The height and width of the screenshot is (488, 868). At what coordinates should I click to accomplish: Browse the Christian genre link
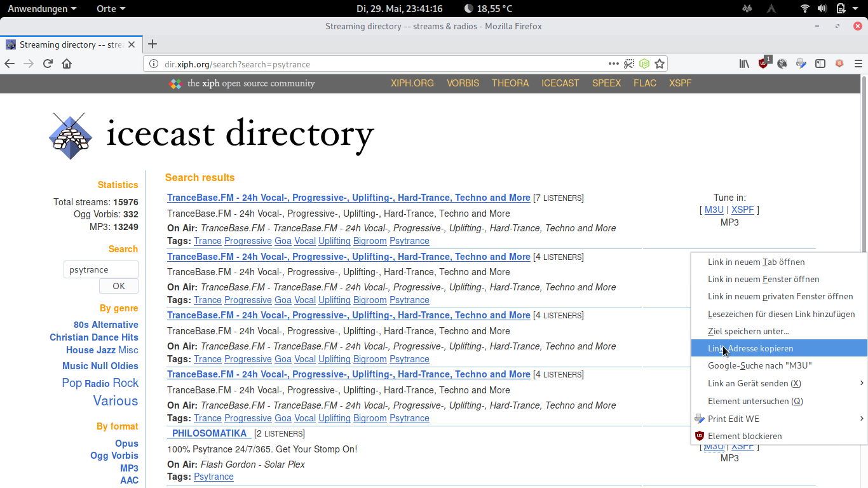[x=70, y=337]
